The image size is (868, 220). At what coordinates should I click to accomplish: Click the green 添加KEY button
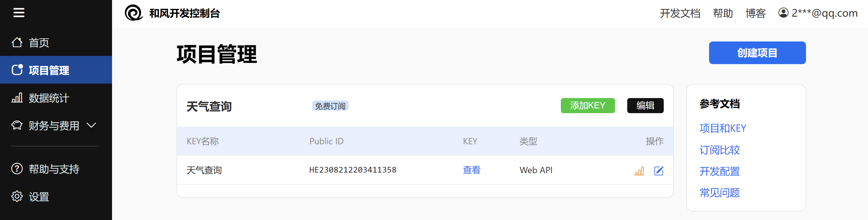click(x=587, y=106)
